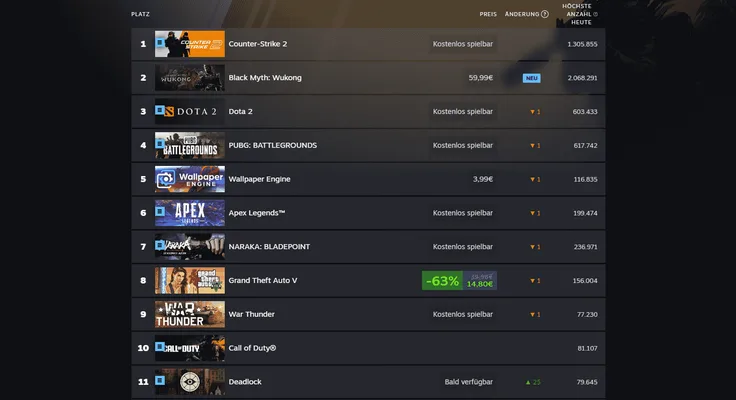The height and width of the screenshot is (400, 736).
Task: Click the blue badge on Deadlock image
Action: [160, 380]
